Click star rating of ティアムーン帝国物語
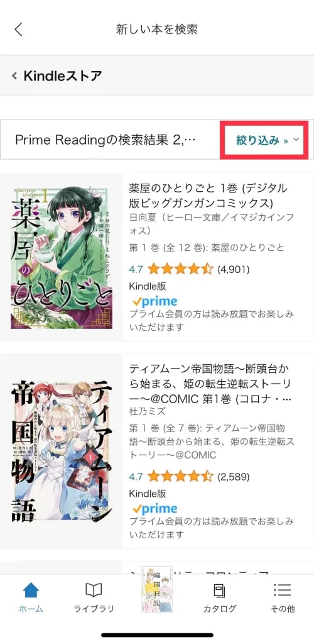 coord(180,477)
